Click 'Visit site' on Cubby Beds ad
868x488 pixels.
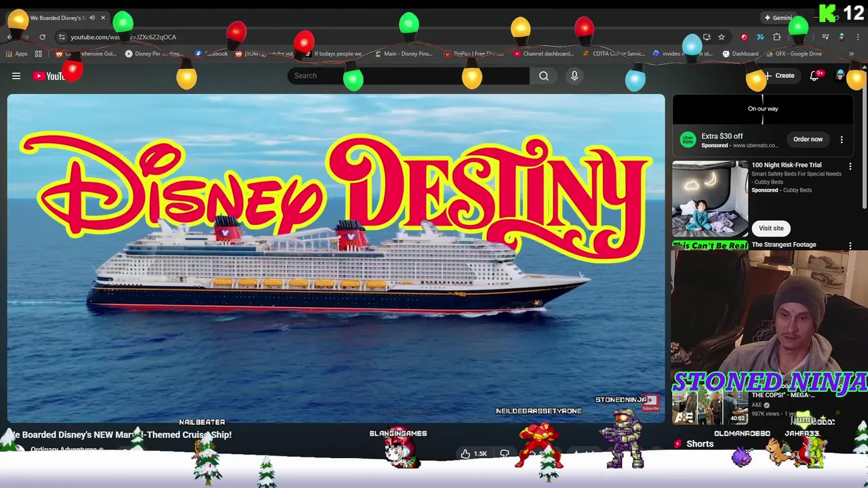tap(771, 228)
